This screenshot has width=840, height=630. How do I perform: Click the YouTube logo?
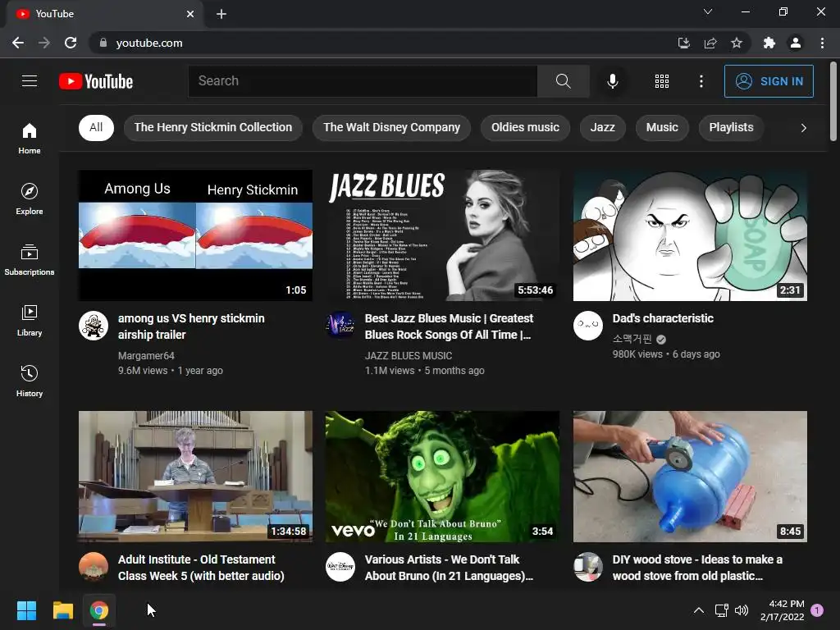(96, 81)
